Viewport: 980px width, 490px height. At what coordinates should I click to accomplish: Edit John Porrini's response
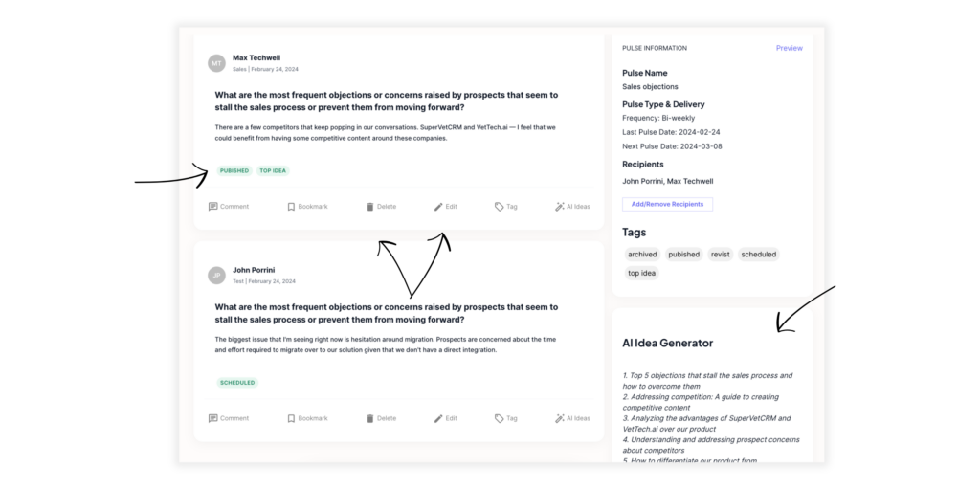tap(445, 418)
